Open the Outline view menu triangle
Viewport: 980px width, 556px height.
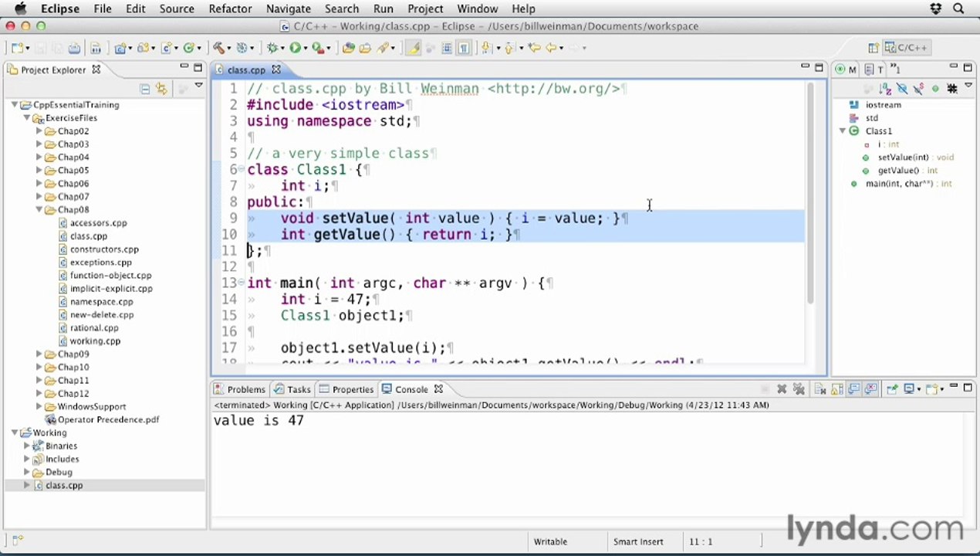[968, 85]
